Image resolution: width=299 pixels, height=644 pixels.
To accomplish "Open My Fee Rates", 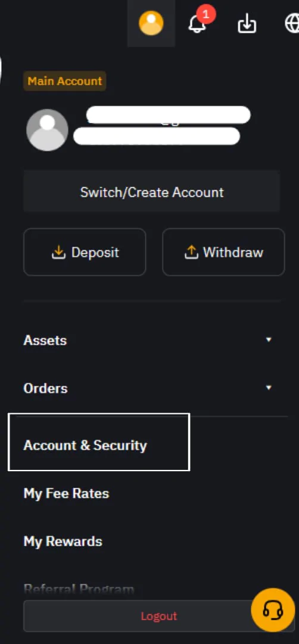I will (x=67, y=493).
